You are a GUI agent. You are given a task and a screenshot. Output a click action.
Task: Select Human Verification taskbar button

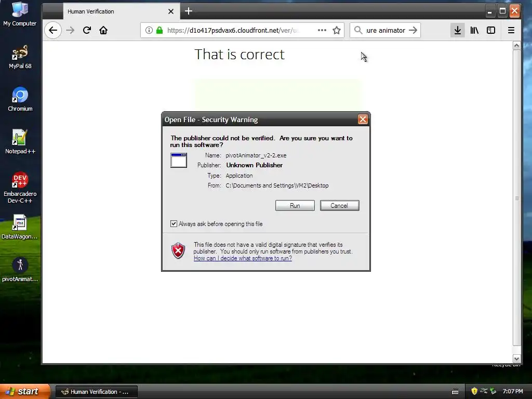(96, 392)
